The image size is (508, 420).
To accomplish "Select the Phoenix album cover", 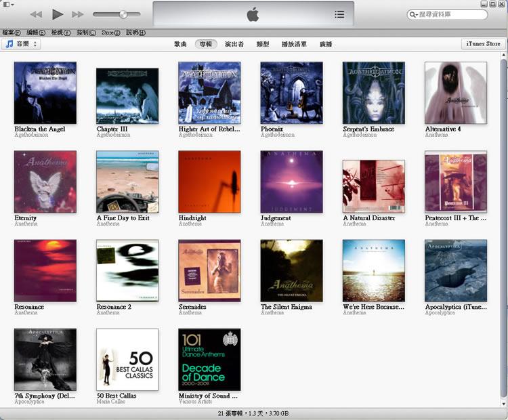I will pyautogui.click(x=291, y=93).
